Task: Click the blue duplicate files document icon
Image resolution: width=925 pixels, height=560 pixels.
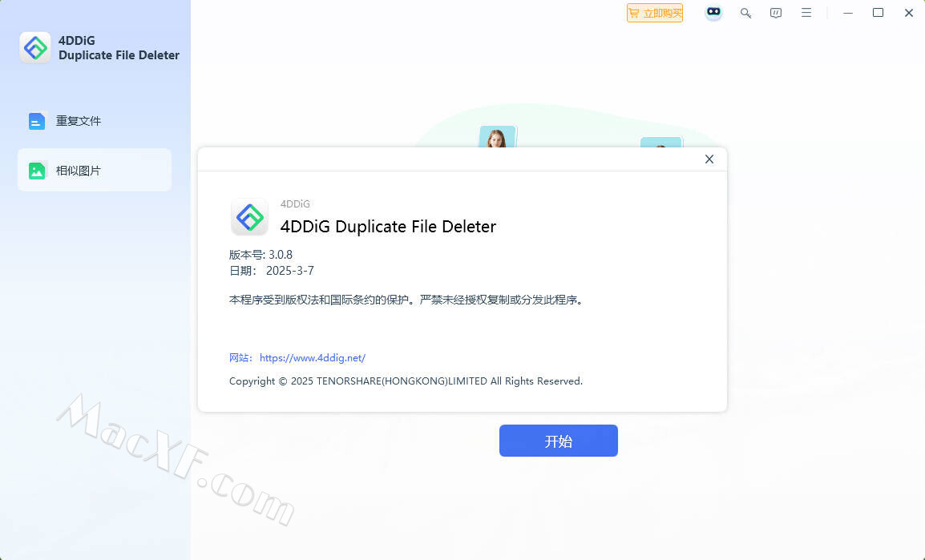Action: tap(37, 121)
